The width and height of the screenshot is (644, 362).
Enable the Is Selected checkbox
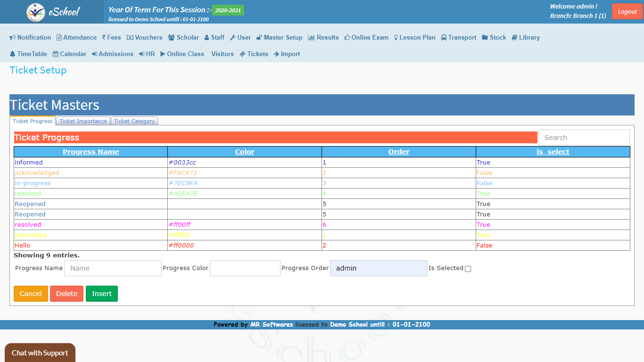tap(468, 268)
